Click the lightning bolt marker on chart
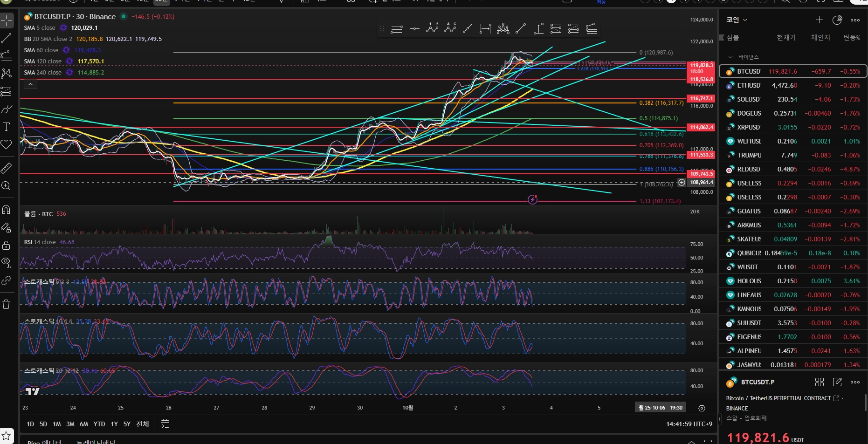 [x=533, y=199]
